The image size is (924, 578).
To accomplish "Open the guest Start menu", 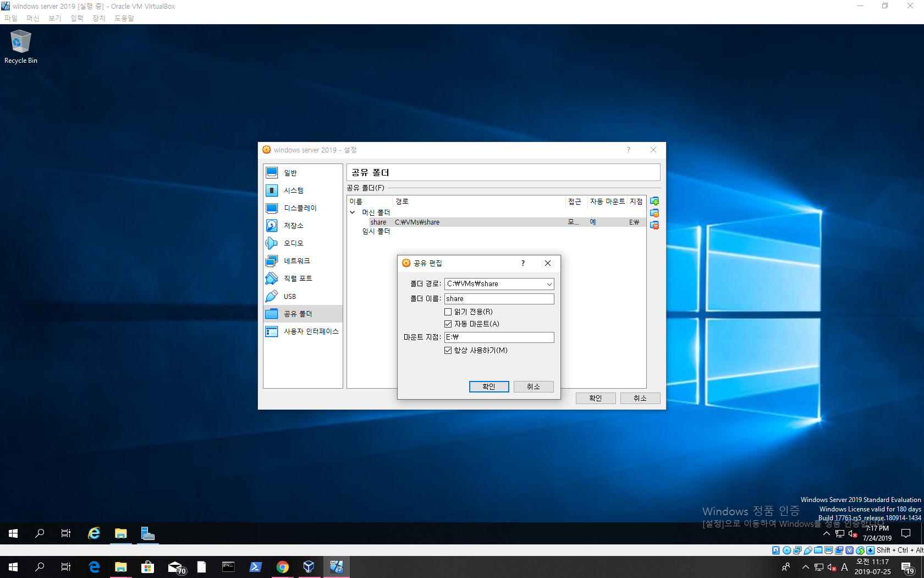I will (13, 533).
